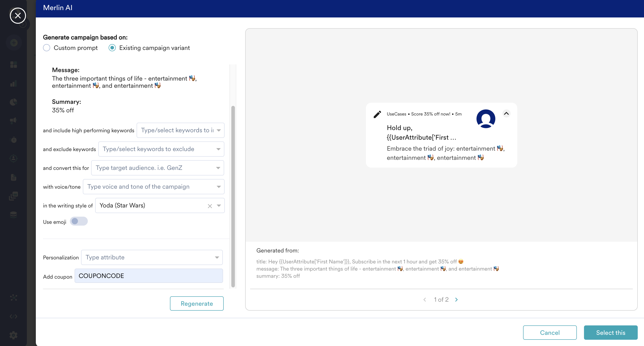The image size is (644, 346).
Task: Click the pencil edit icon in preview
Action: pyautogui.click(x=377, y=114)
